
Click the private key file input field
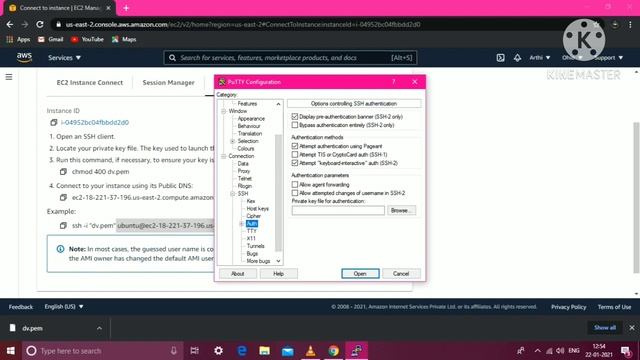(x=338, y=211)
